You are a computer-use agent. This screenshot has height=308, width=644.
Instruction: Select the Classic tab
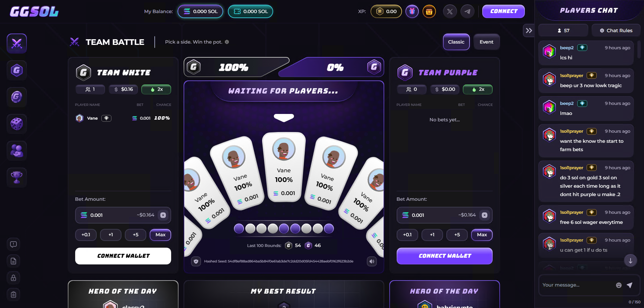(x=456, y=42)
